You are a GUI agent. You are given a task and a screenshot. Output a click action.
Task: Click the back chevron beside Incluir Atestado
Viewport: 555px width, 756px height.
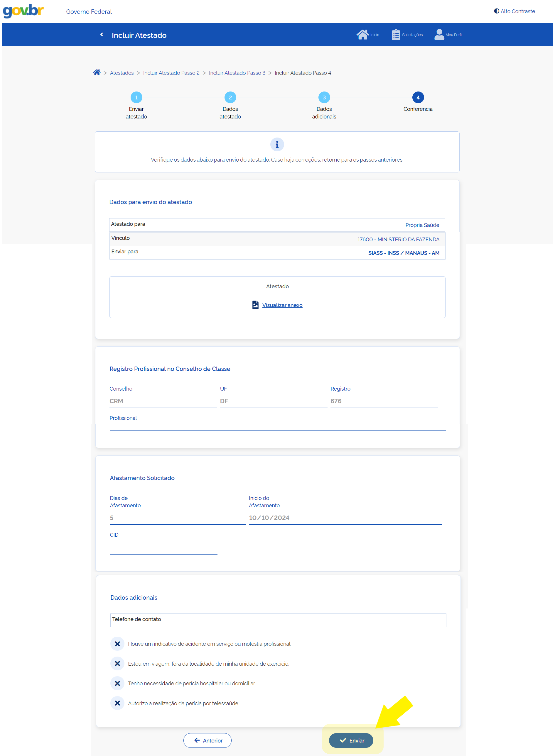click(x=102, y=35)
